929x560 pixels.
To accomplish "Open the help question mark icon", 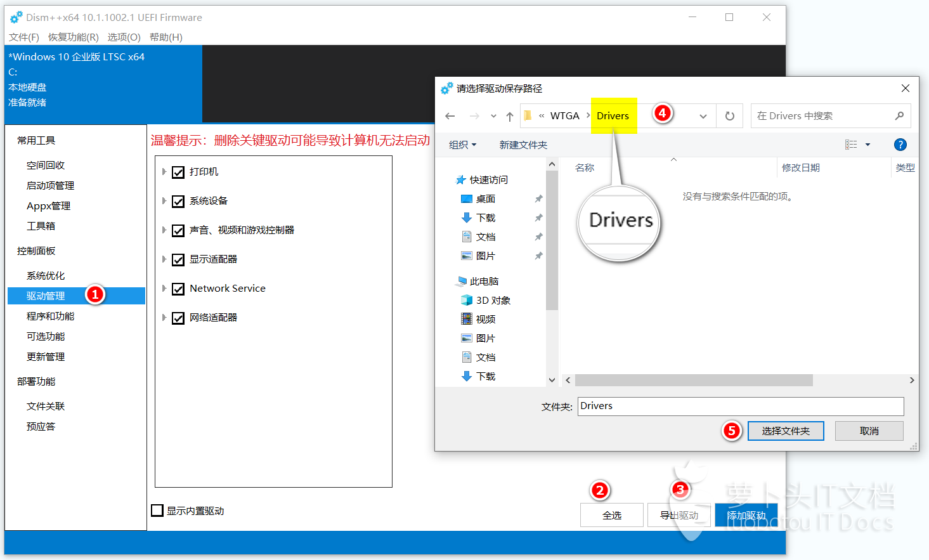I will tap(900, 145).
